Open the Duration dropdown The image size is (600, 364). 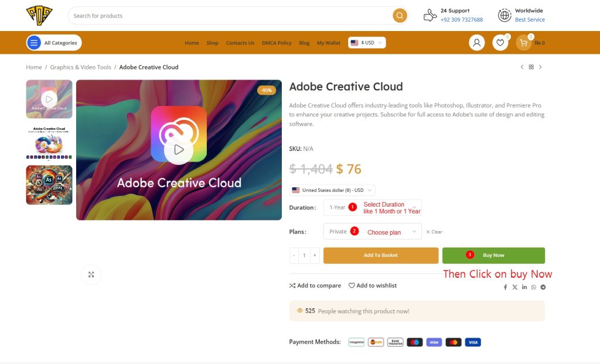click(x=372, y=208)
